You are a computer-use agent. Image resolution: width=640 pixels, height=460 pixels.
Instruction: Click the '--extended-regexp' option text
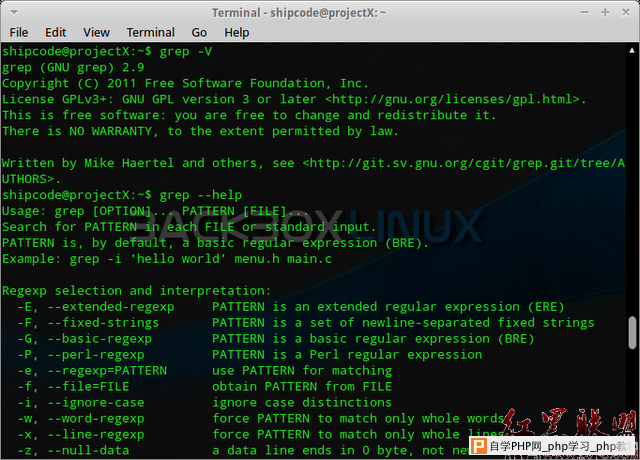point(111,307)
